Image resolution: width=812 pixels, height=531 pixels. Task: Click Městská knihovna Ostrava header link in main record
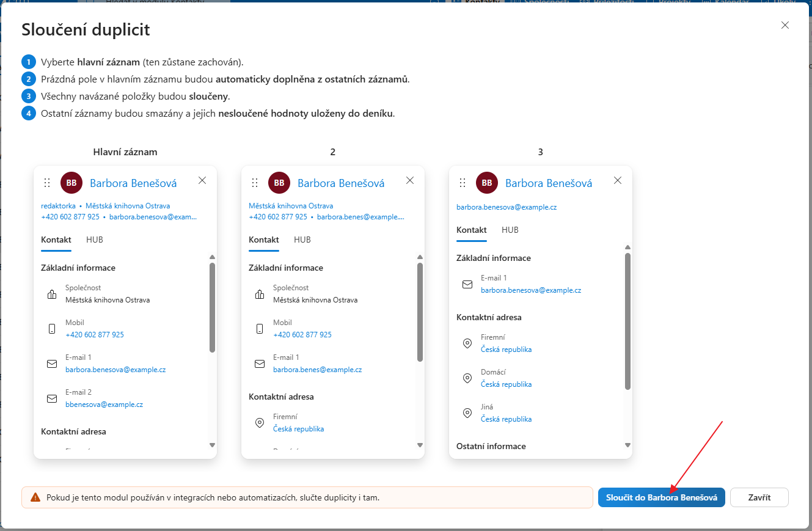[x=128, y=206]
